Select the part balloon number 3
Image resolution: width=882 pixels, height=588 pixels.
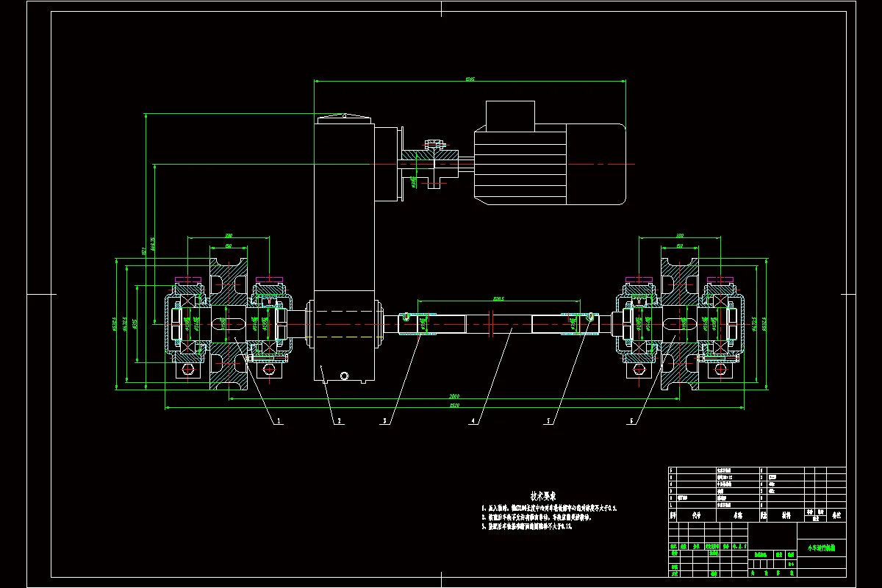click(384, 422)
